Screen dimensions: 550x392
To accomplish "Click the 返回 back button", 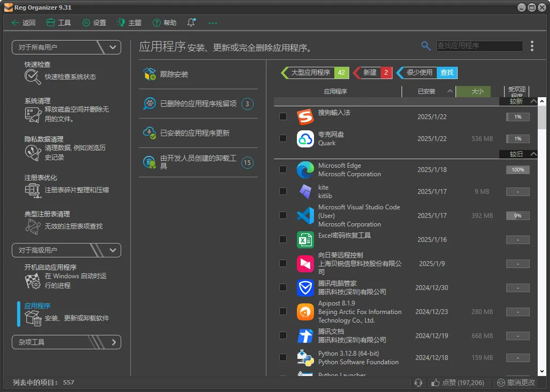I will pyautogui.click(x=23, y=23).
